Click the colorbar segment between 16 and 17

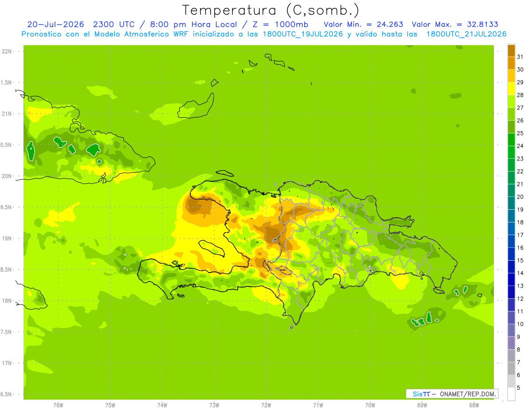click(x=511, y=242)
